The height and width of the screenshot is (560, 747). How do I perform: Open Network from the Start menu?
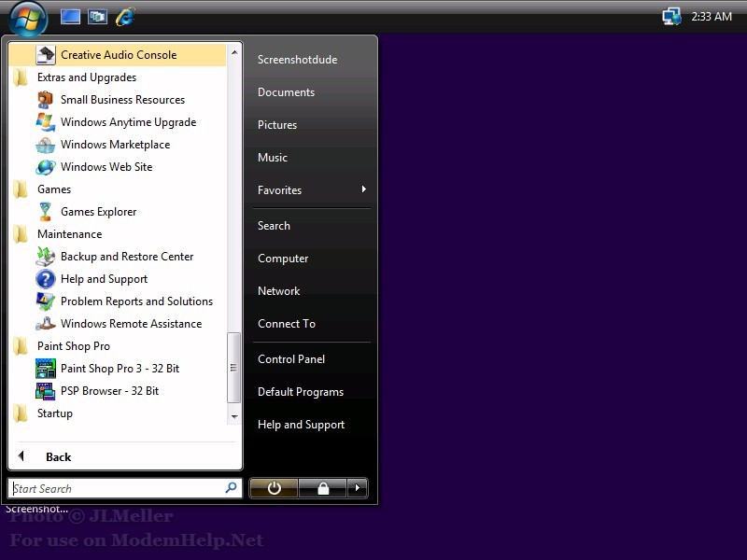(278, 291)
